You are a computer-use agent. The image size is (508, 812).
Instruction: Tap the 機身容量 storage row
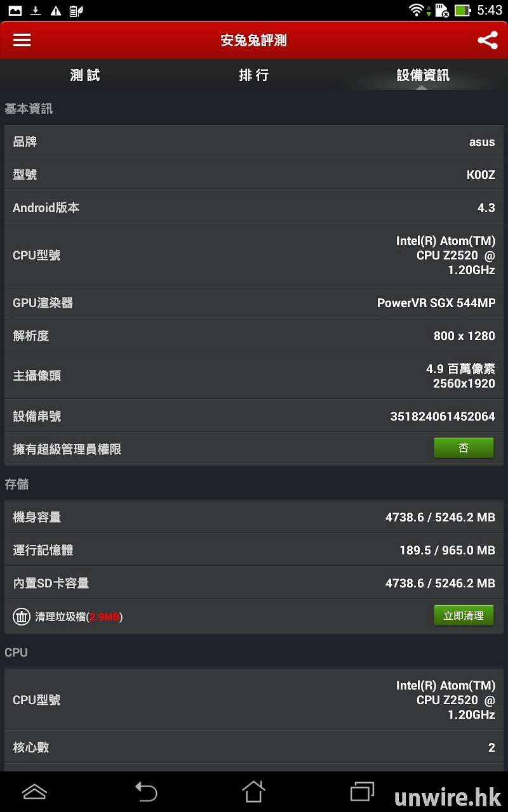(254, 517)
